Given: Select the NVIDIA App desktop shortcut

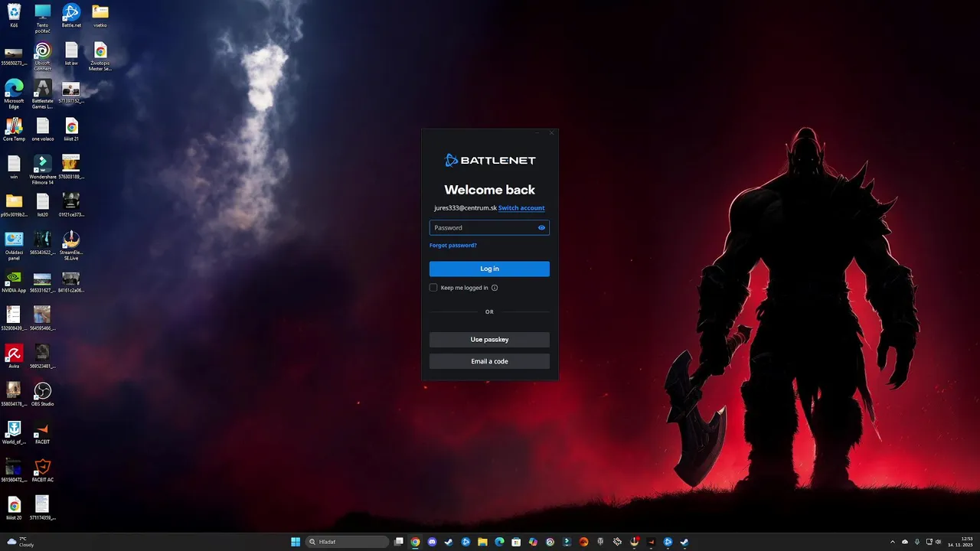Looking at the screenshot, I should pos(14,281).
